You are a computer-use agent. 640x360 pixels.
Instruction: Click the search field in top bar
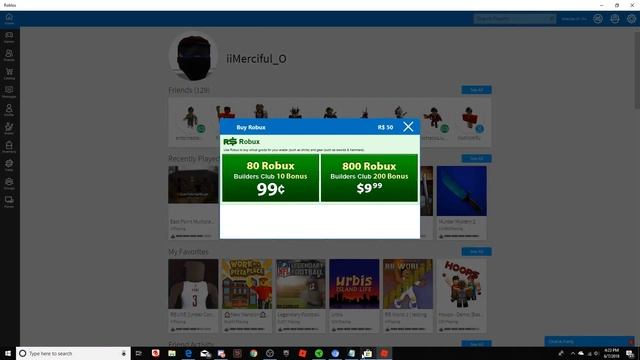click(x=514, y=19)
